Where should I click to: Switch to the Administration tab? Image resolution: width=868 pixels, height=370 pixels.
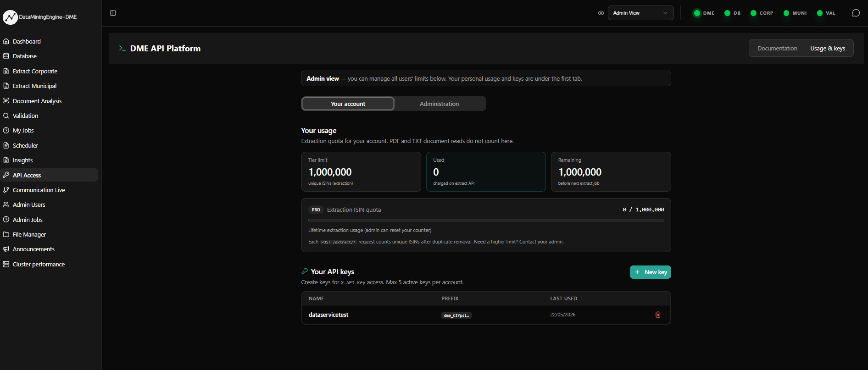click(x=440, y=104)
